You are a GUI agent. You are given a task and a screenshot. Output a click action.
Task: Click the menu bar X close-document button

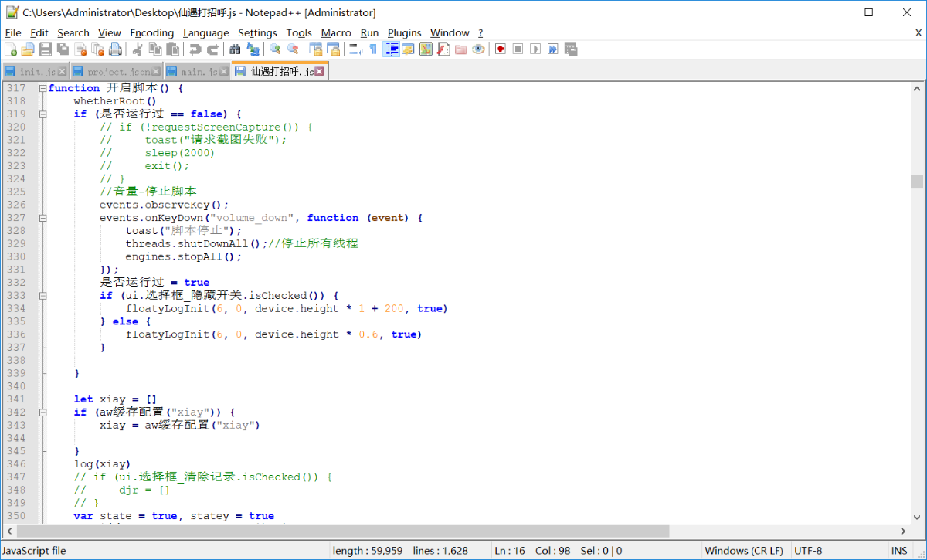tap(919, 32)
